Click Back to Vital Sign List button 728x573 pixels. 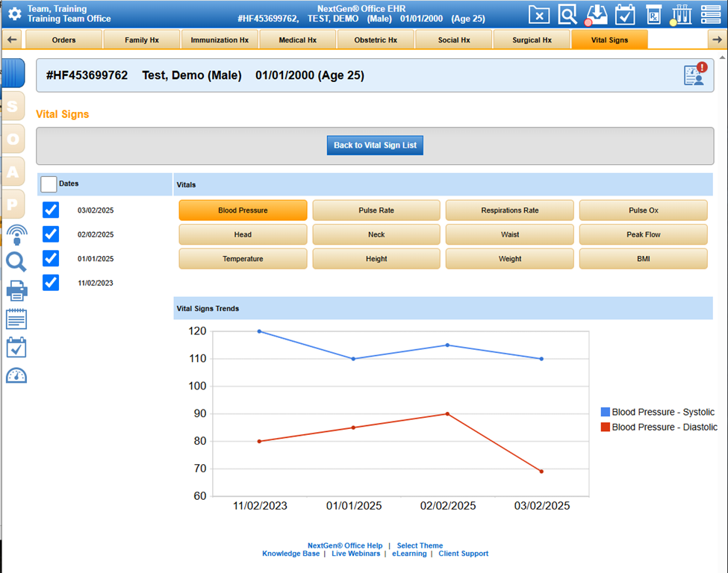point(375,145)
